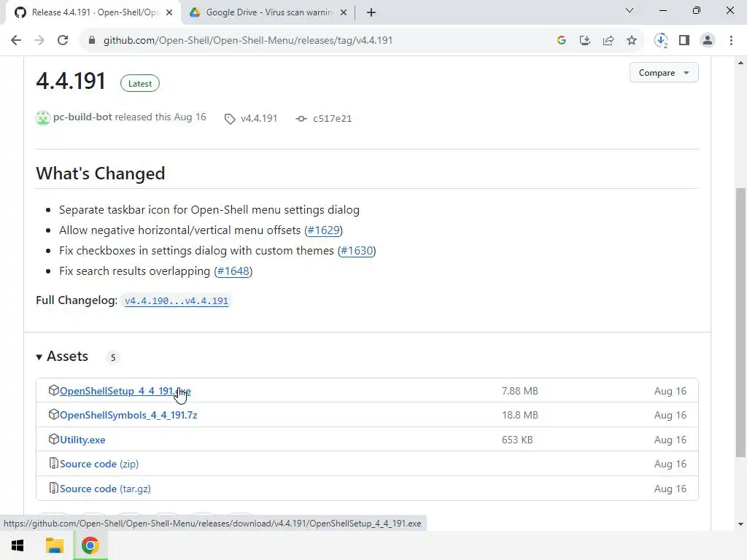The image size is (747, 560).
Task: Click the v4.4.191 tag icon
Action: tap(230, 119)
